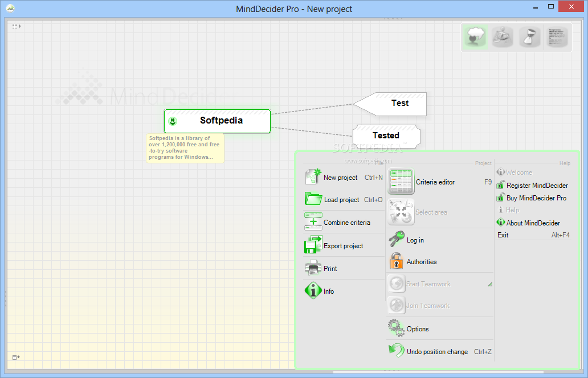Select Undo position change entry
Viewport: 588px width, 378px height.
tap(440, 351)
